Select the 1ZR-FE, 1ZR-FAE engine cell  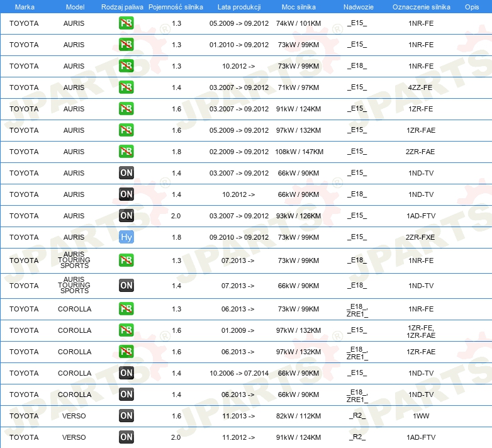(x=421, y=332)
